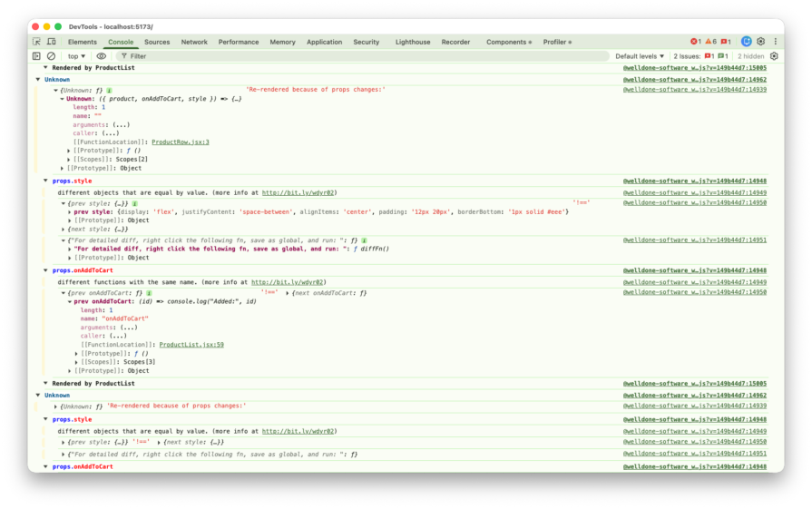The width and height of the screenshot is (812, 509).
Task: Open the Recorder tab
Action: point(455,42)
